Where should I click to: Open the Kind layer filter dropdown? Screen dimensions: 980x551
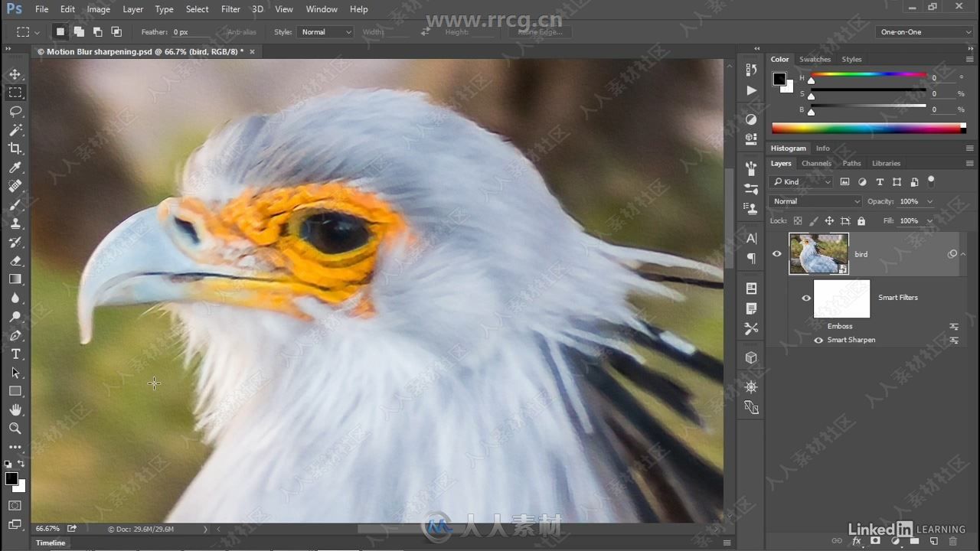coord(801,182)
